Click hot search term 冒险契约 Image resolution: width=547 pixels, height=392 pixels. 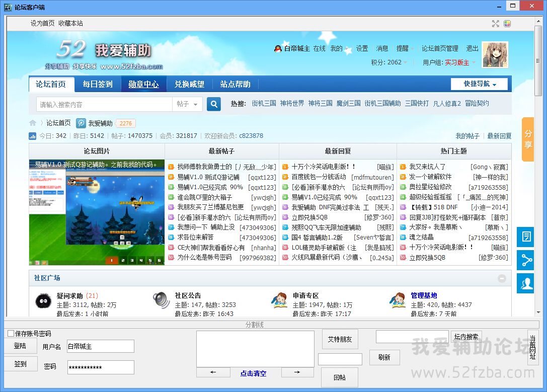[477, 104]
